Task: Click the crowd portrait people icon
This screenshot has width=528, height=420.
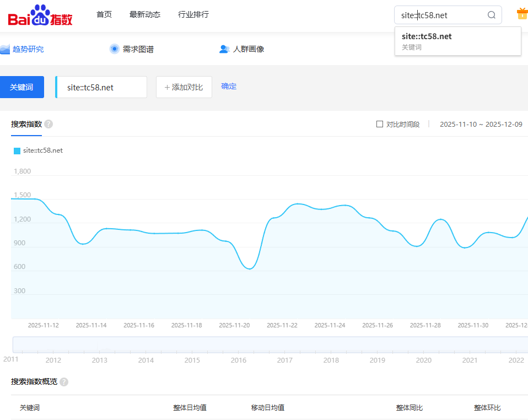Action: point(224,49)
